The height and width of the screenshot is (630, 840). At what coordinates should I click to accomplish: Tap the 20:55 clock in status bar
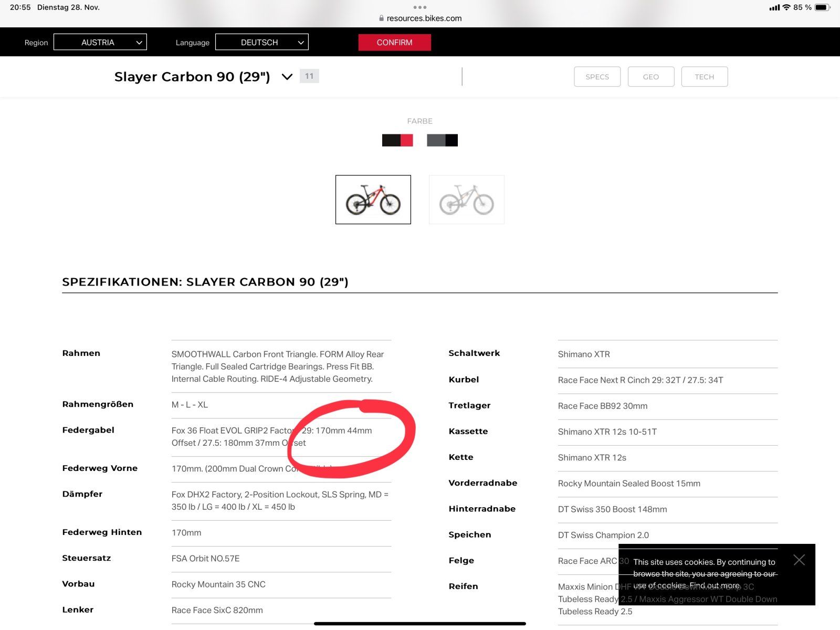pyautogui.click(x=20, y=7)
